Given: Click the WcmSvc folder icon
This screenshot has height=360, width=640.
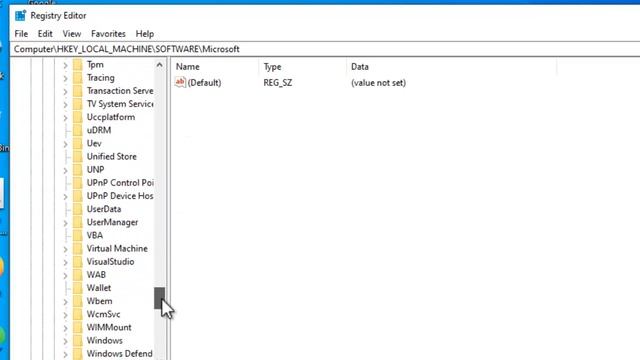Looking at the screenshot, I should pyautogui.click(x=78, y=314).
